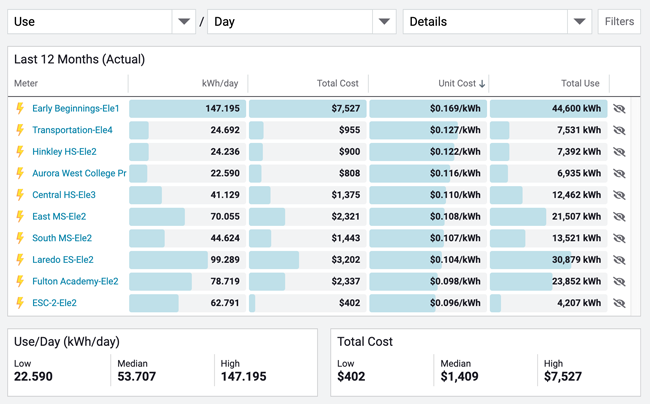Viewport: 650px width, 404px height.
Task: Hide the Aurora West College meter
Action: pos(619,173)
